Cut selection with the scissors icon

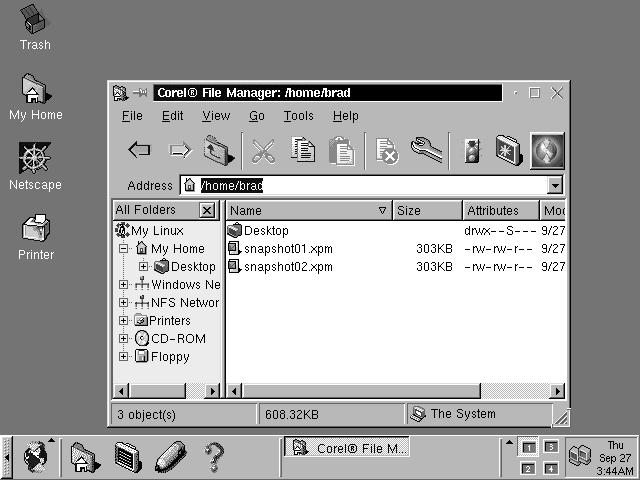click(x=263, y=151)
